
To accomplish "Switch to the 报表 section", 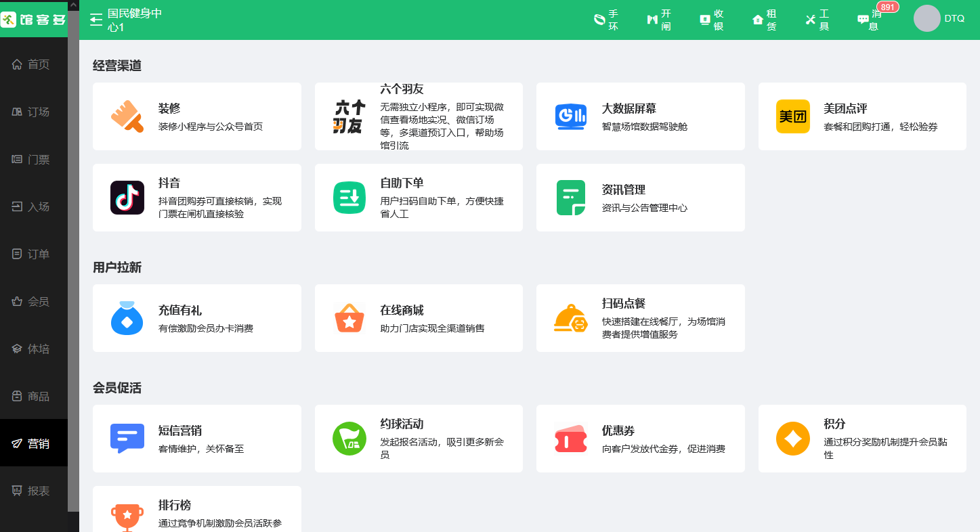I will coord(33,490).
